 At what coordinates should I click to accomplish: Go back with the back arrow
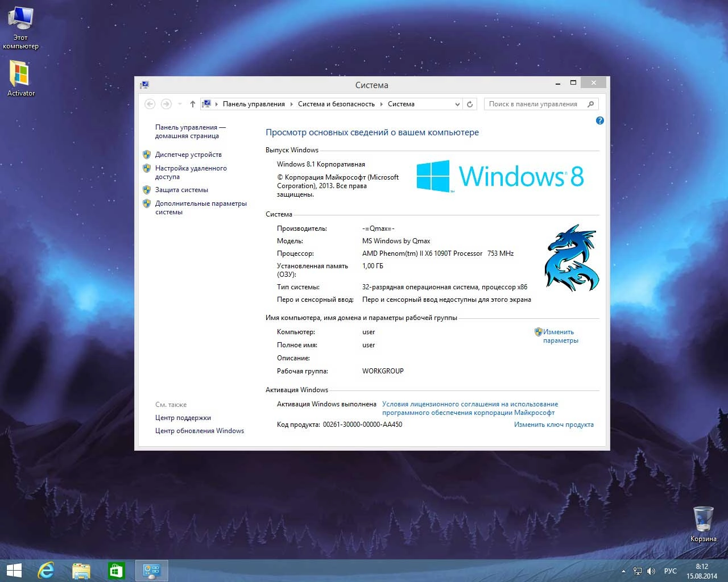150,104
